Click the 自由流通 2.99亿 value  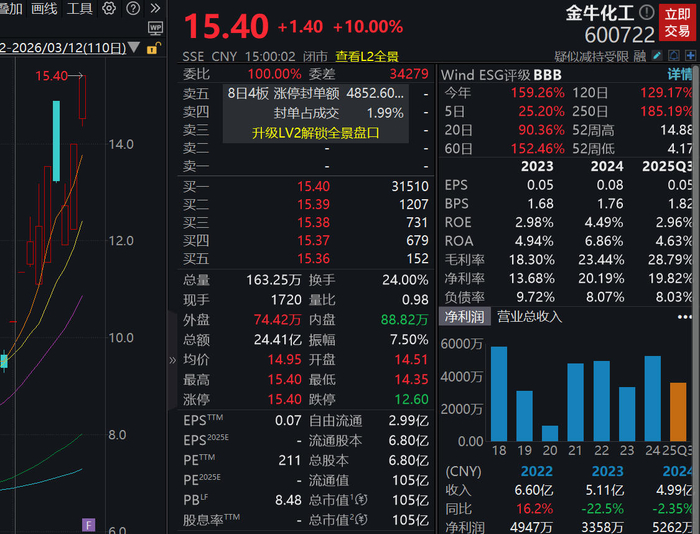[x=408, y=421]
